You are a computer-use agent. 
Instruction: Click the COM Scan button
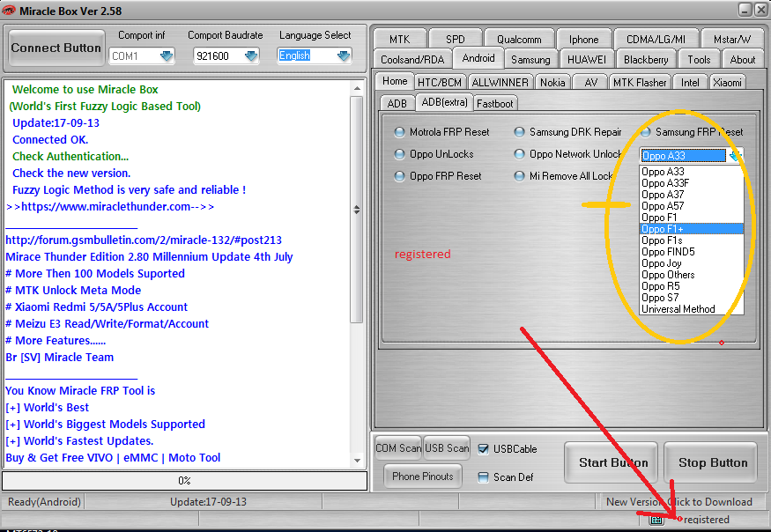398,448
